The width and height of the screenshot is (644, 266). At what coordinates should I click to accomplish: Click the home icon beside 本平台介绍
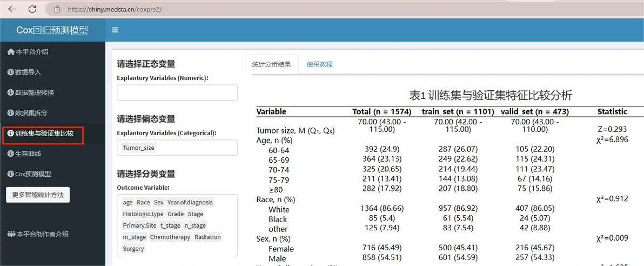pyautogui.click(x=11, y=52)
